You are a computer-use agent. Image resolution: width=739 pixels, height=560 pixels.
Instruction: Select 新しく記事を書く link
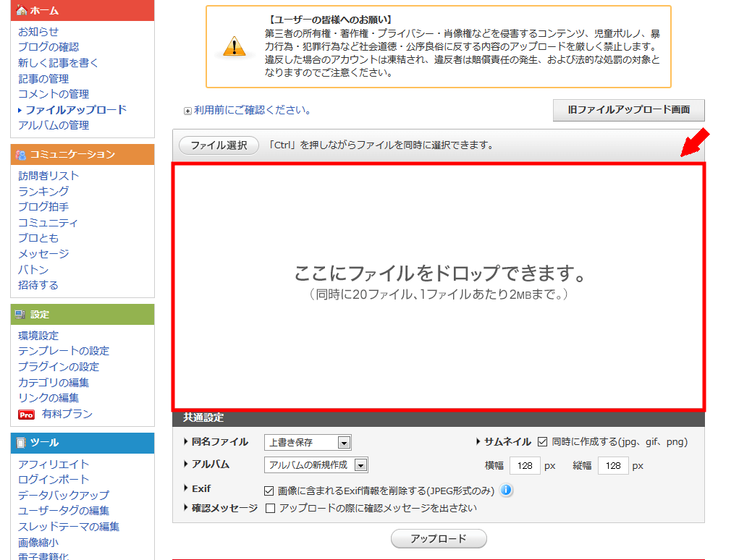59,63
